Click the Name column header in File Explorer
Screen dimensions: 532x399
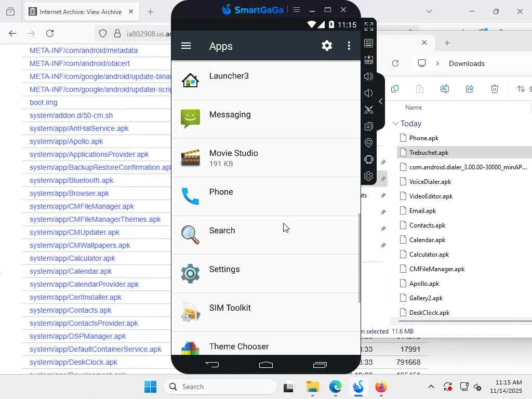[414, 108]
